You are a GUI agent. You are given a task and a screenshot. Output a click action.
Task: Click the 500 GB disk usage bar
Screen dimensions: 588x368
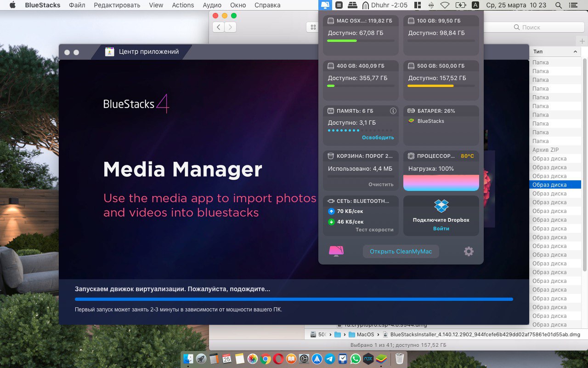tap(441, 86)
